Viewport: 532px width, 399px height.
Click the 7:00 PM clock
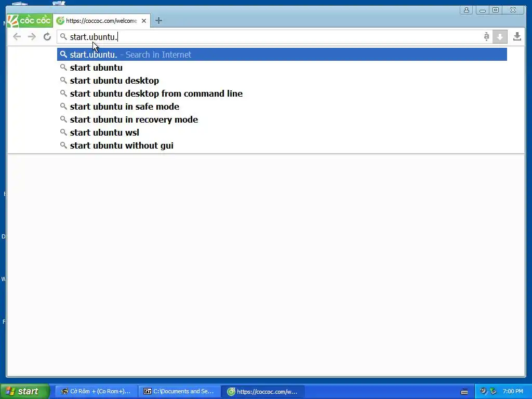click(x=513, y=391)
